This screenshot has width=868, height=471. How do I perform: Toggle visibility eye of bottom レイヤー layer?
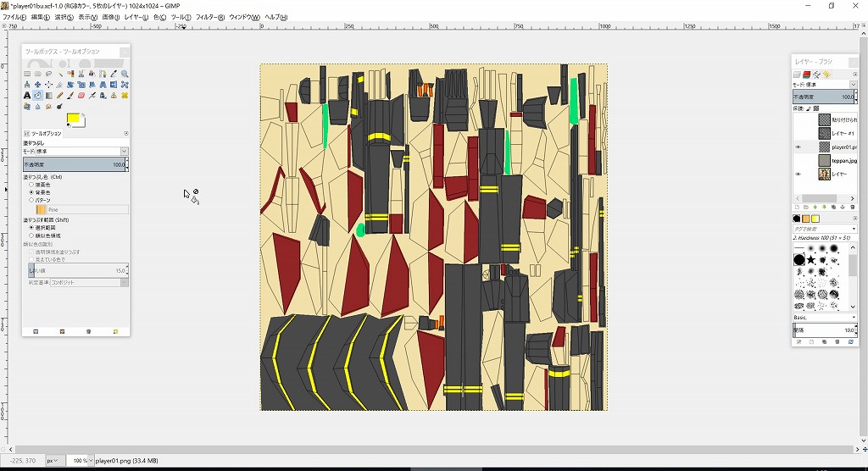[798, 174]
